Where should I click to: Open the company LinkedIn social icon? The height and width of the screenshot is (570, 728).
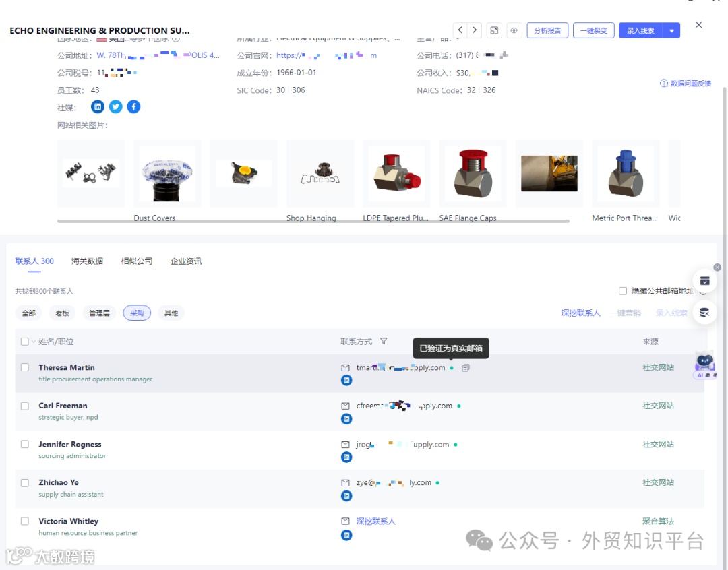(98, 106)
